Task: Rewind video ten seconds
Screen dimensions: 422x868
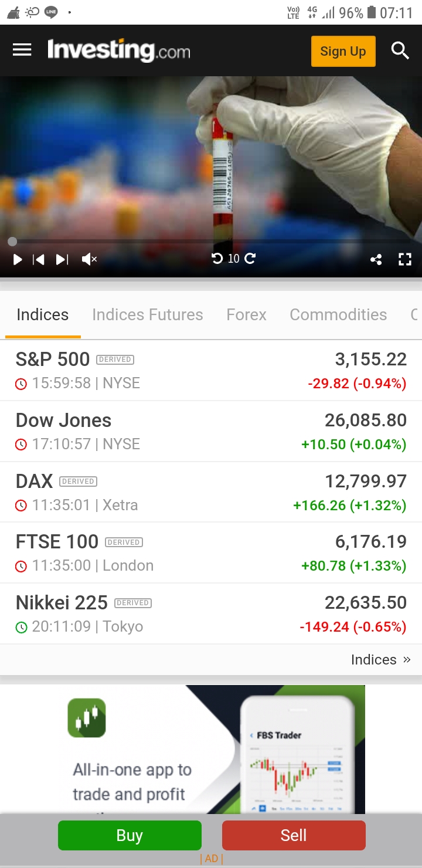Action: pos(217,259)
